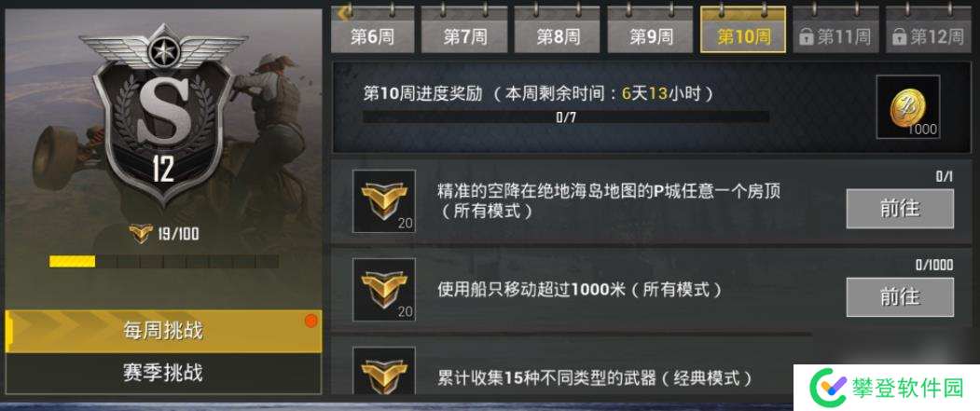
Task: Tap the P城 rooftop landing mission badge icon
Action: [384, 201]
